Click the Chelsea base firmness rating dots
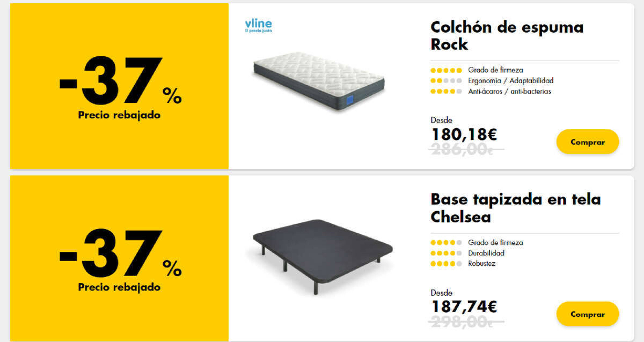The image size is (644, 342). pyautogui.click(x=446, y=243)
